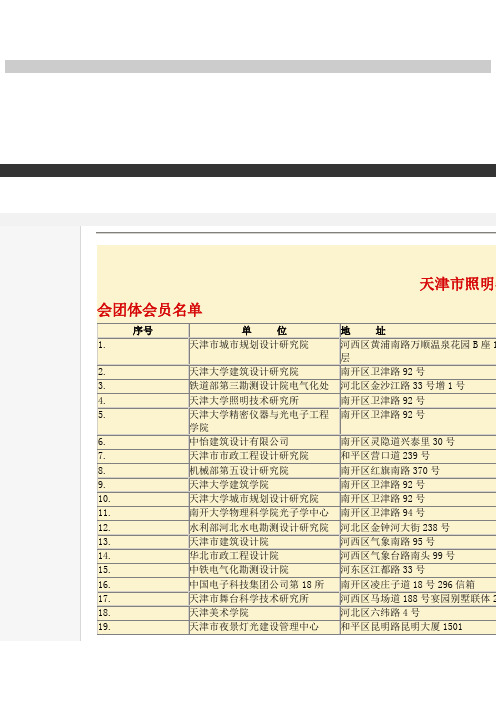This screenshot has height=702, width=496.
Task: Click address 河西区气象台路南头99号
Action: (x=398, y=556)
